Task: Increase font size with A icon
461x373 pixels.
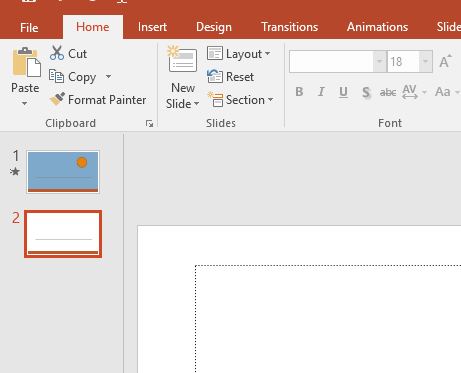Action: [446, 61]
